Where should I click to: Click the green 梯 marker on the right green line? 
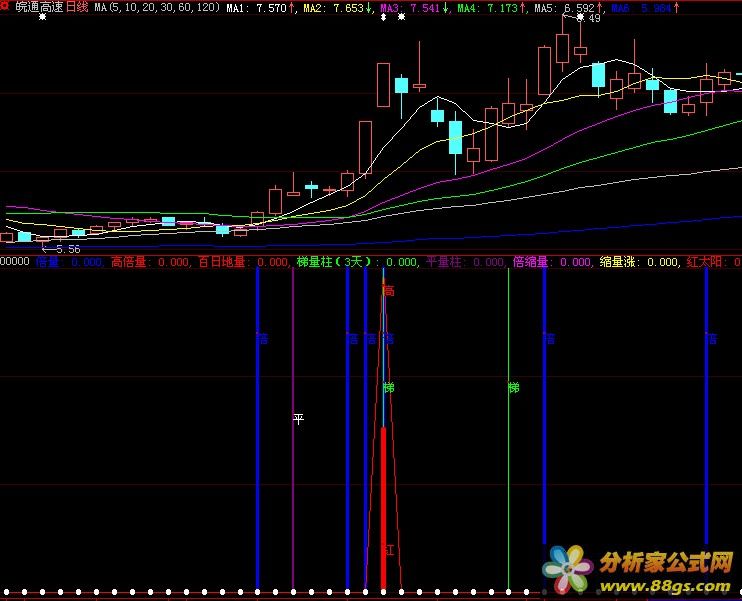(x=513, y=388)
